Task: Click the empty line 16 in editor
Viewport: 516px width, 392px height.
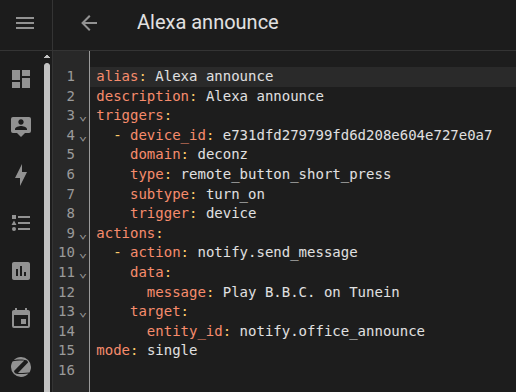Action: (303, 370)
